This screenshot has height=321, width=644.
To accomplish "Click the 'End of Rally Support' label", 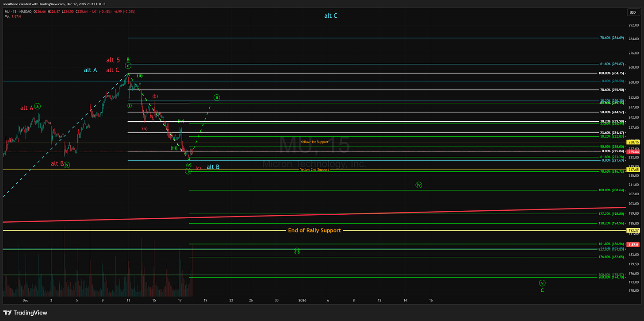I will coord(314,230).
